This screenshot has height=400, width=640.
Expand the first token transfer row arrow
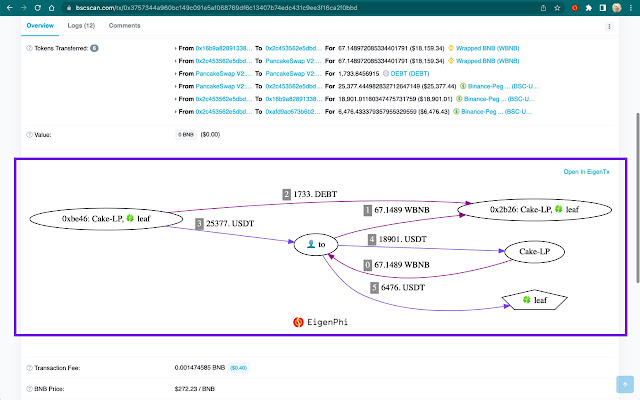point(176,49)
